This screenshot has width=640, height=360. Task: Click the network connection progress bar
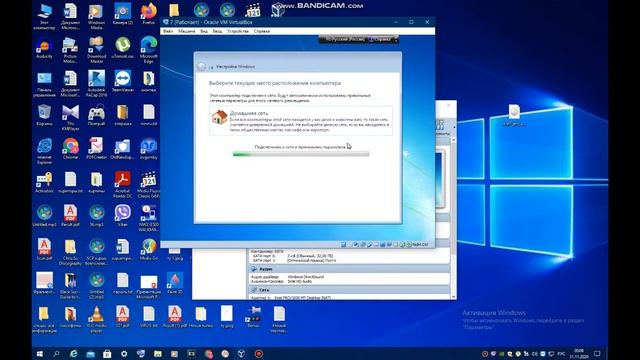[x=301, y=154]
